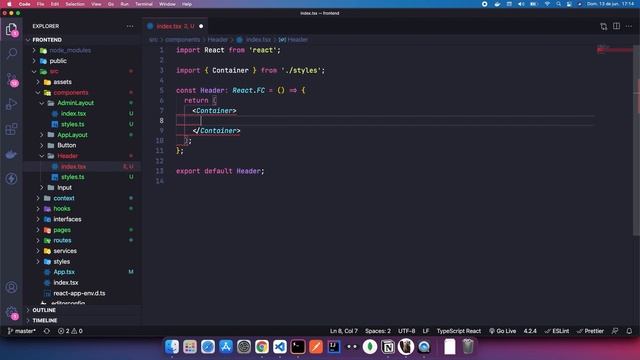Screen dimensions: 640x360
Task: Click Prettier in status bar
Action: point(590,331)
